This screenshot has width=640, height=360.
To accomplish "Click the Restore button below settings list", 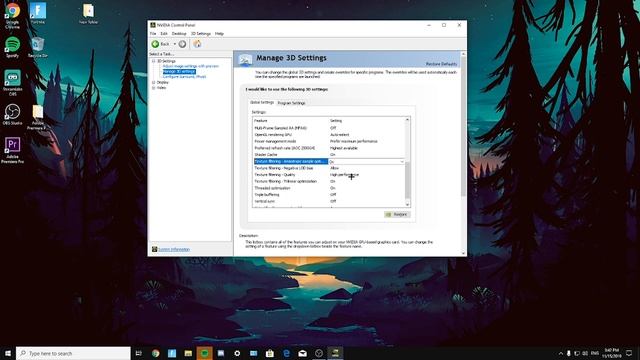I will click(x=397, y=214).
